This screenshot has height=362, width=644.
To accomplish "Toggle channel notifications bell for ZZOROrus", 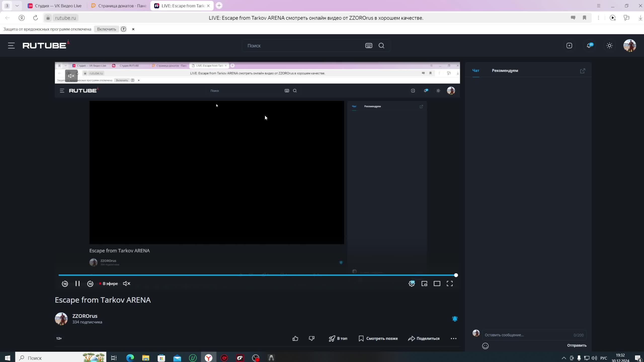I will point(455,319).
